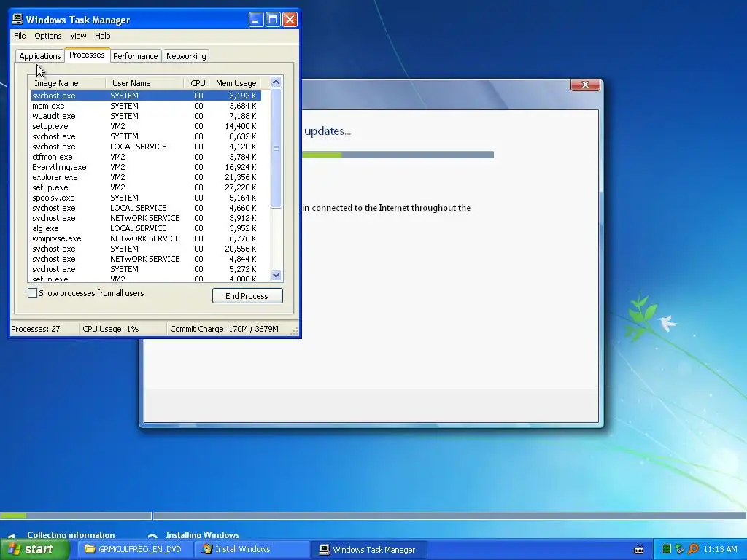Sort processes by Image Name column
This screenshot has width=747, height=560.
click(x=67, y=83)
